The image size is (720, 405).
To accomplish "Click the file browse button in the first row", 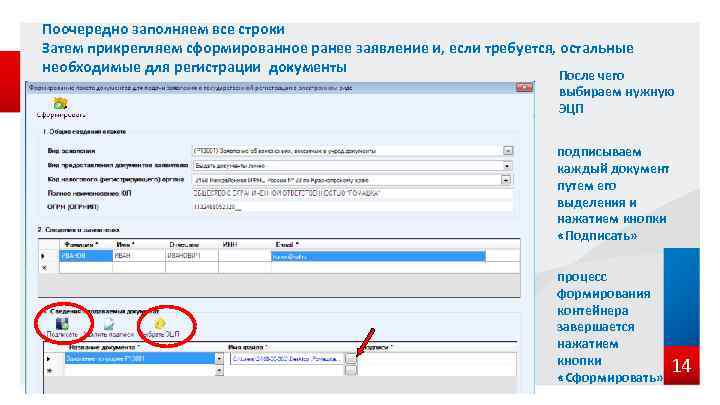I will [x=351, y=359].
